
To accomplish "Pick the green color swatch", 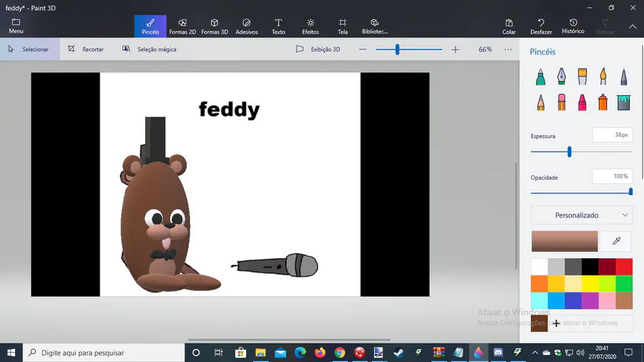I will coord(624,283).
